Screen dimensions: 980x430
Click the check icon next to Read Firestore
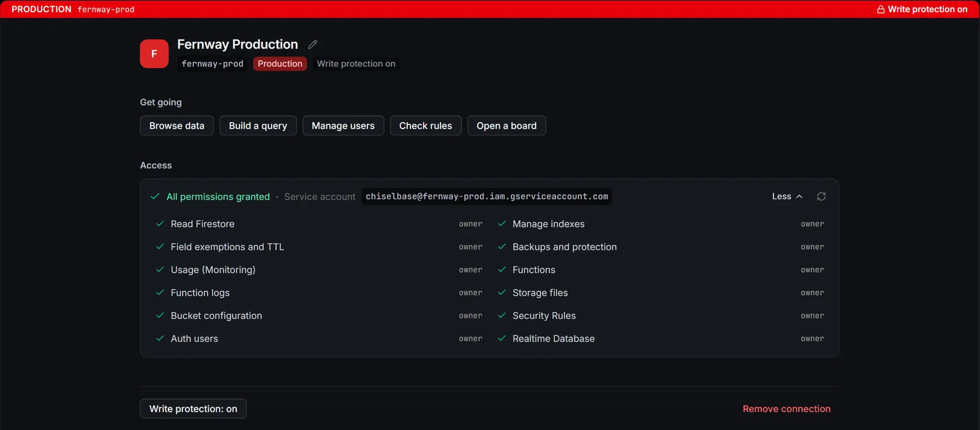click(160, 224)
